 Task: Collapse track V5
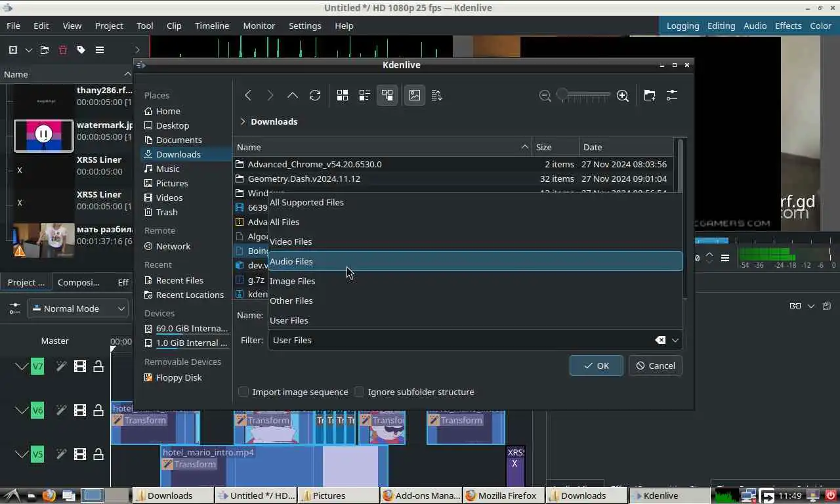22,453
